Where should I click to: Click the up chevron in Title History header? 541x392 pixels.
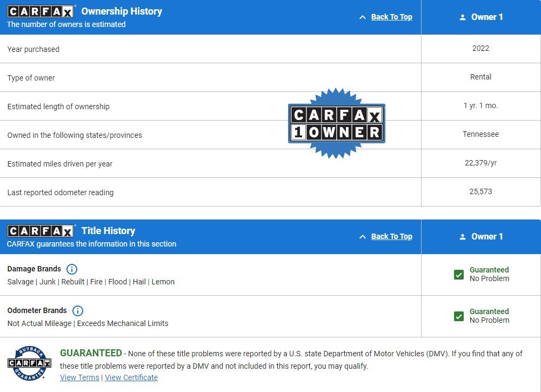(x=362, y=237)
